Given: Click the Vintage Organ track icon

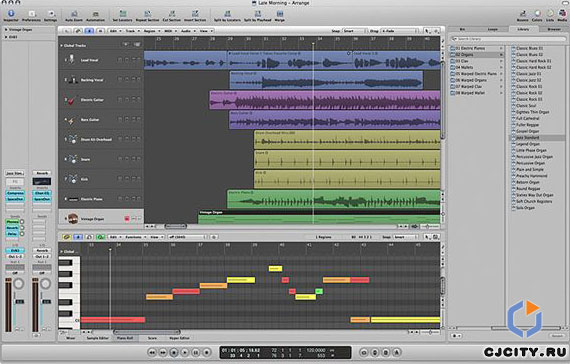Looking at the screenshot, I should pyautogui.click(x=73, y=219).
